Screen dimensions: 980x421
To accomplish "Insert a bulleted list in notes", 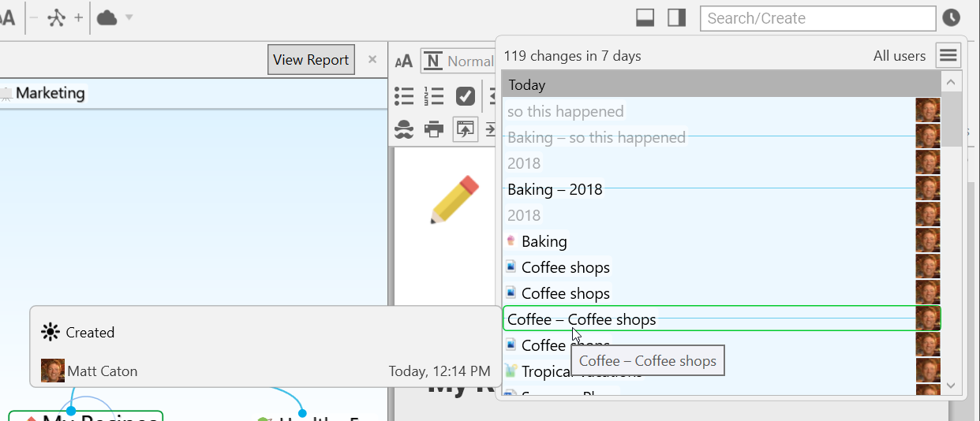I will [x=404, y=96].
